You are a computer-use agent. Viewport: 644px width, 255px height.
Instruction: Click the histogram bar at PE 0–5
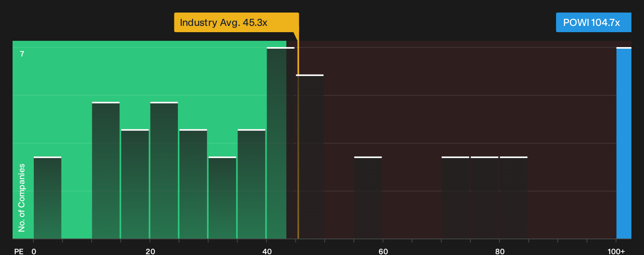tap(48, 198)
